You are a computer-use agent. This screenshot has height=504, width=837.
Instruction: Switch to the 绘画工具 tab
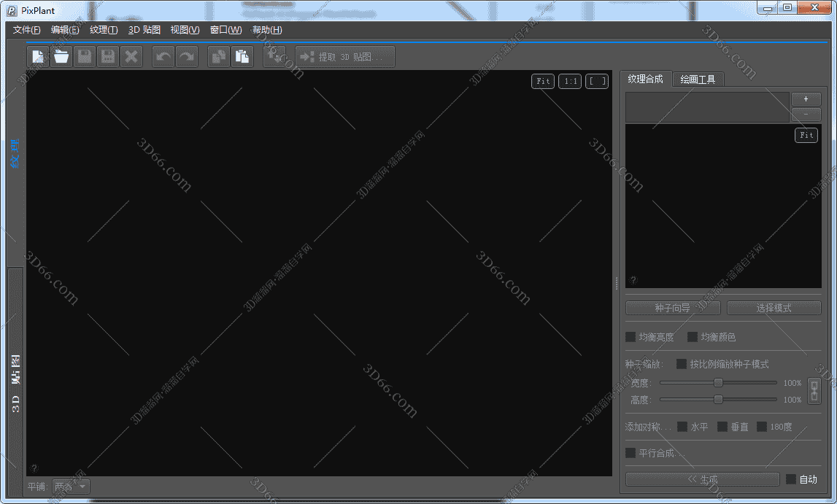pos(698,80)
